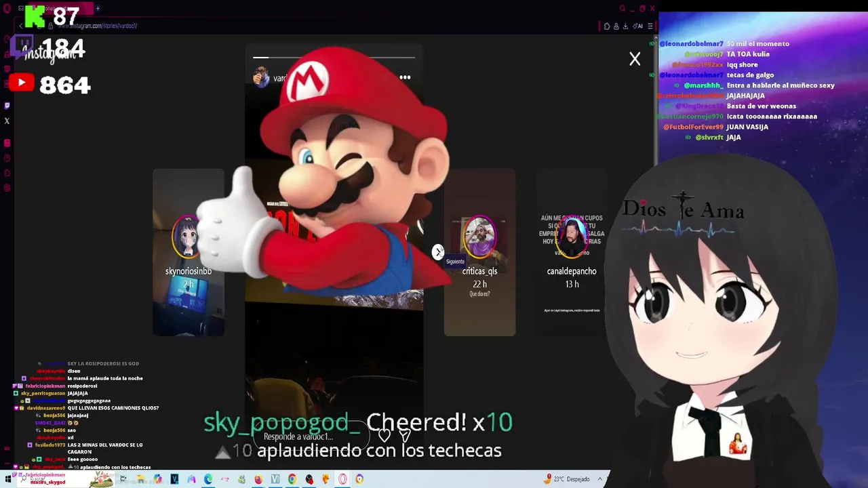The image size is (868, 488).
Task: Close the Instagram story viewer with X
Action: [635, 59]
